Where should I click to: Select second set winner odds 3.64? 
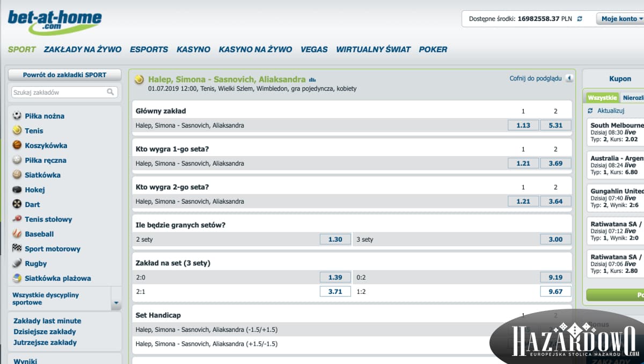(x=555, y=202)
